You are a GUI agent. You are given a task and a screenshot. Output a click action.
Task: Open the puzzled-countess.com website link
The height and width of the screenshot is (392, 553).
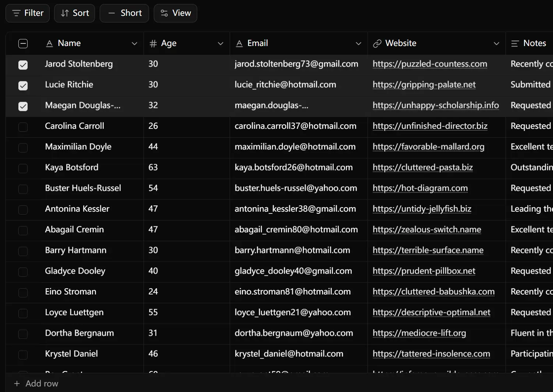pos(429,64)
